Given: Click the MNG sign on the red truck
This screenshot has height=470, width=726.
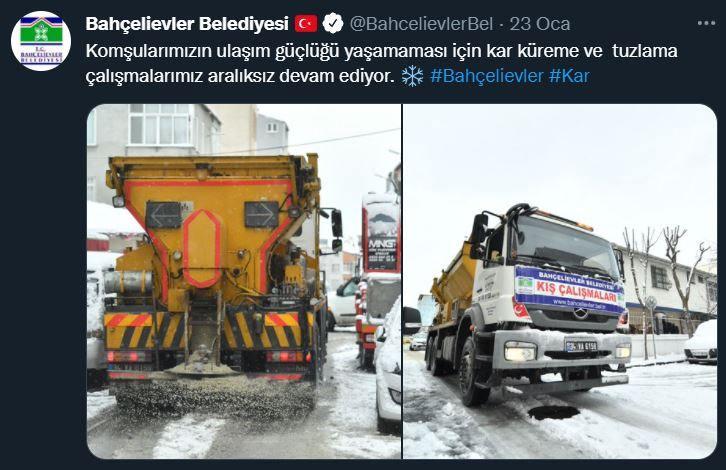Looking at the screenshot, I should point(382,244).
